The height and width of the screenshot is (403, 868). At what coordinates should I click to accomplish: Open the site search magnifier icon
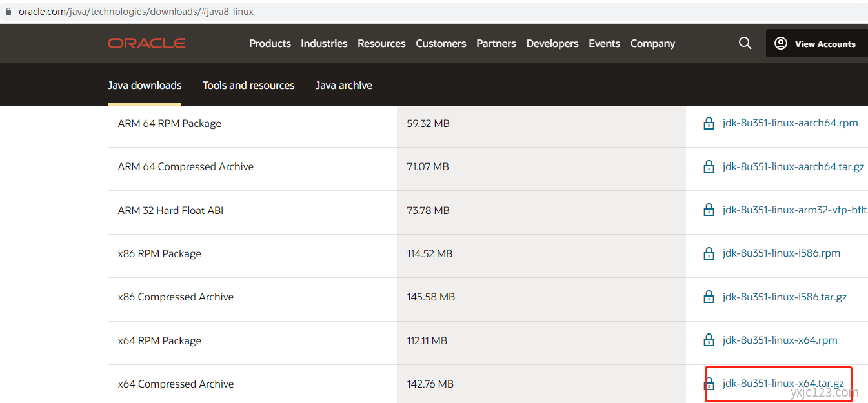[x=745, y=43]
